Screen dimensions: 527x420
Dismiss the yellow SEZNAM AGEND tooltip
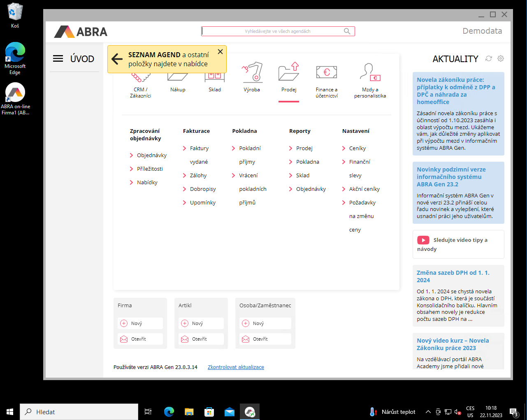click(220, 51)
